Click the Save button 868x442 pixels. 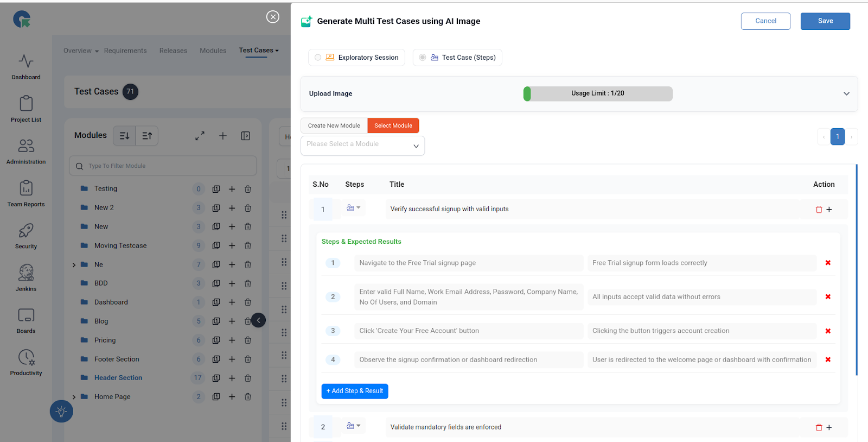[825, 21]
